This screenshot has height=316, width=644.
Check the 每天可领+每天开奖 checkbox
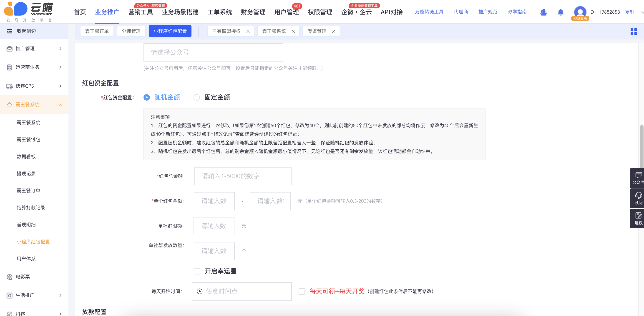(302, 291)
